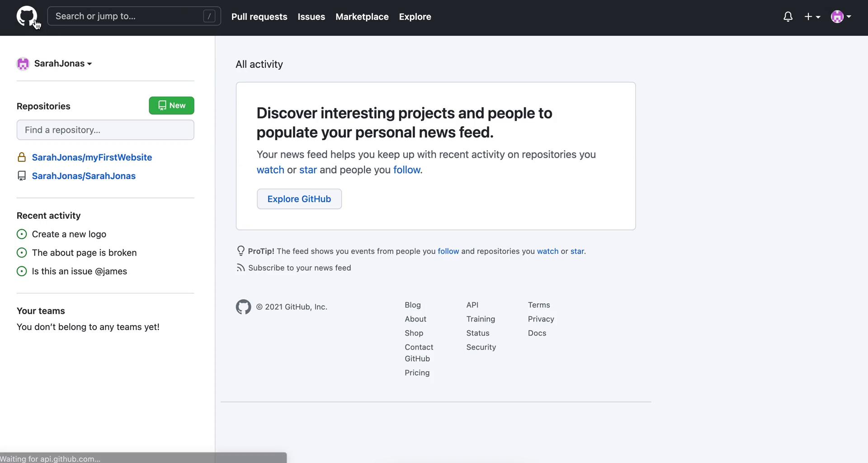This screenshot has height=463, width=868.
Task: Follow the watch link in news feed card
Action: click(x=270, y=170)
